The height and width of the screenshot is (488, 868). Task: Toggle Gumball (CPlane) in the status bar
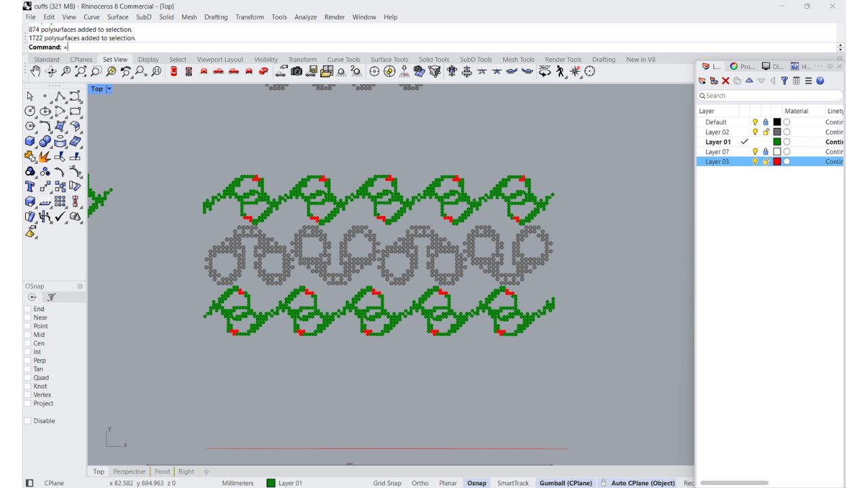pyautogui.click(x=566, y=483)
